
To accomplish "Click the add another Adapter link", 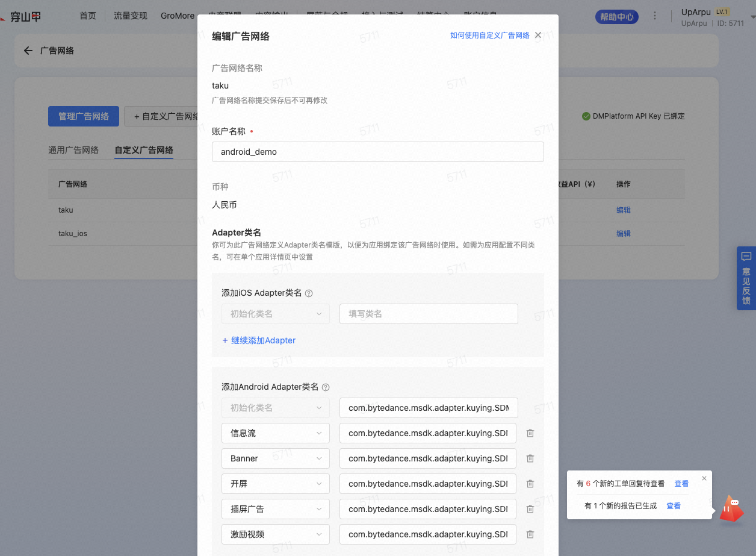I will pos(259,340).
